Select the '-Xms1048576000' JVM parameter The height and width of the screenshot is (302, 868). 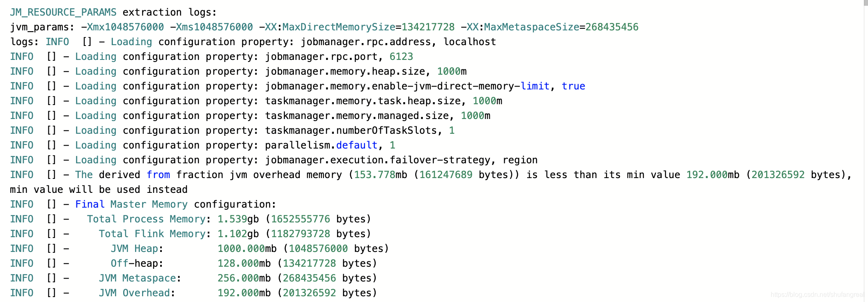[211, 27]
